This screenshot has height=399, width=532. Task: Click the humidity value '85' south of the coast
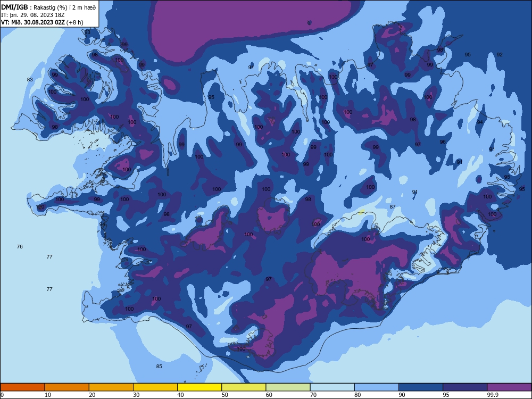pyautogui.click(x=159, y=366)
